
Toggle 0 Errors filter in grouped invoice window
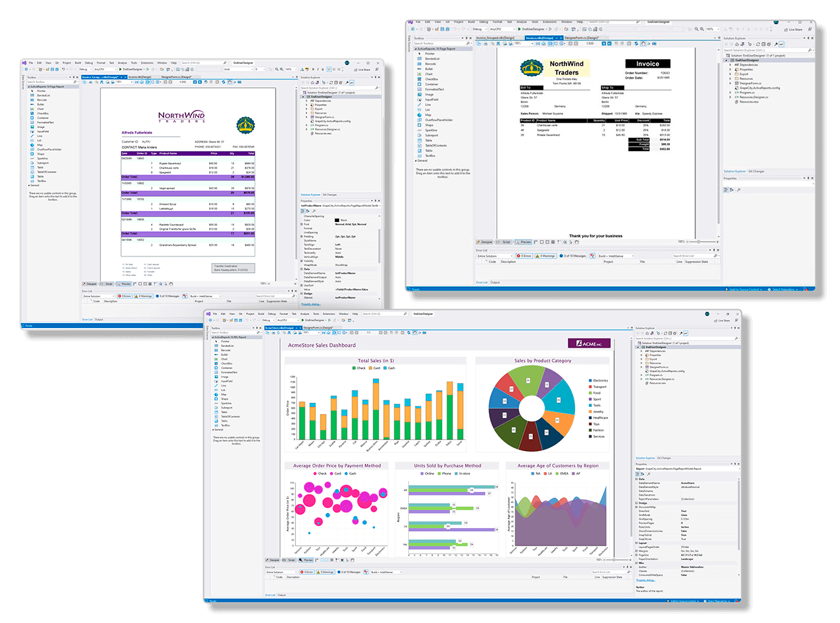124,296
